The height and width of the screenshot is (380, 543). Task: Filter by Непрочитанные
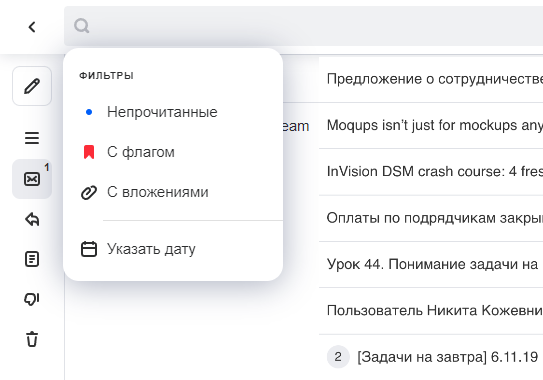pyautogui.click(x=173, y=112)
